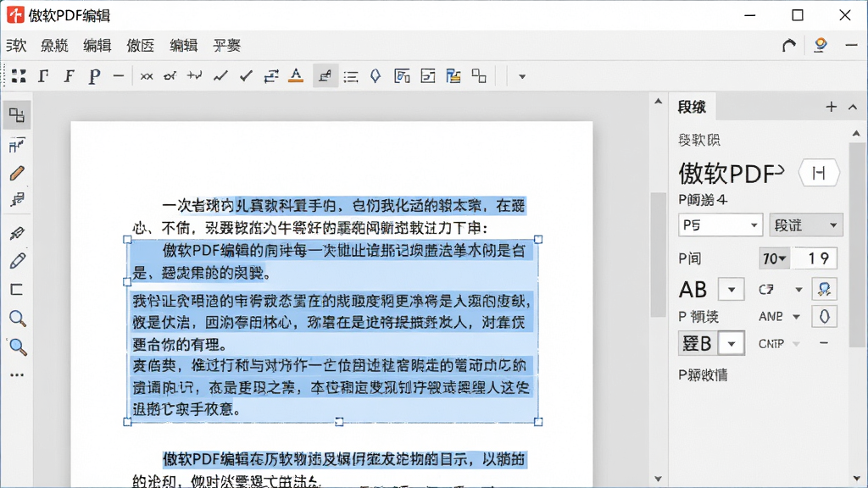This screenshot has width=868, height=488.
Task: Open the dropdown arrow beside the B button
Action: pos(732,344)
